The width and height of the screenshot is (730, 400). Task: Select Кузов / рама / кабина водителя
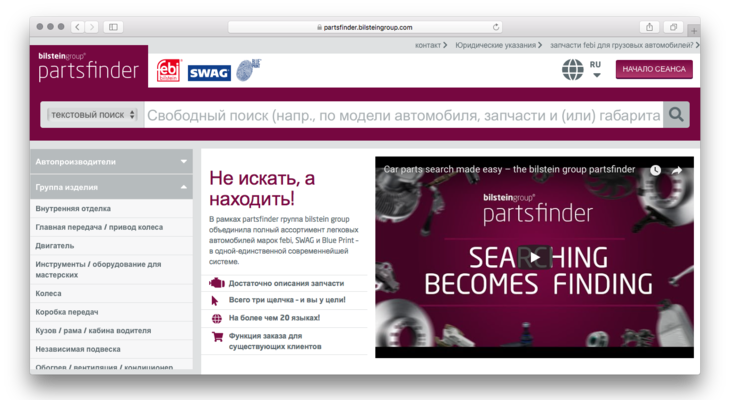click(111, 331)
